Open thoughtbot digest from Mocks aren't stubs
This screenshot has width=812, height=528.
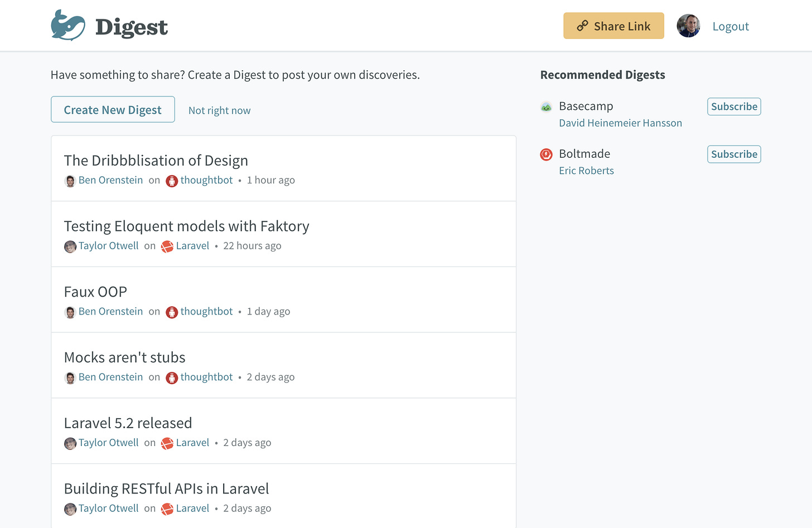[206, 377]
